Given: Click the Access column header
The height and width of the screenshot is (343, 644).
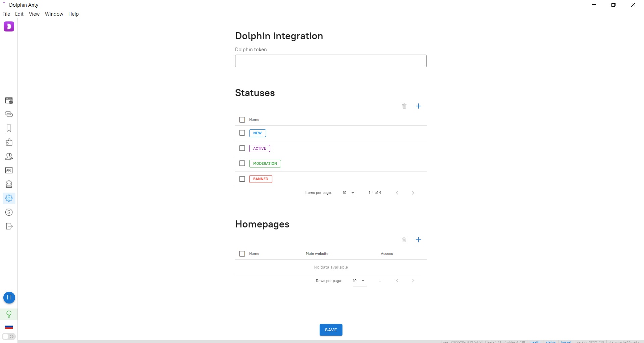Looking at the screenshot, I should (387, 254).
